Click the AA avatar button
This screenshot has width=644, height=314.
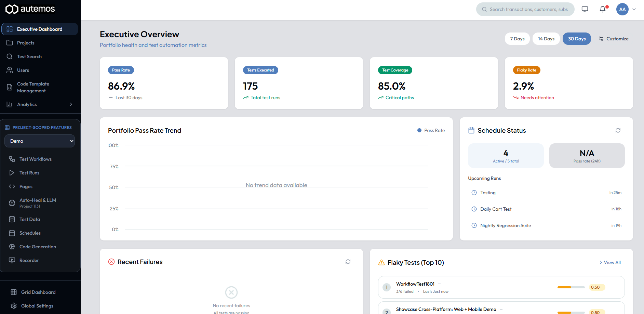pyautogui.click(x=622, y=9)
